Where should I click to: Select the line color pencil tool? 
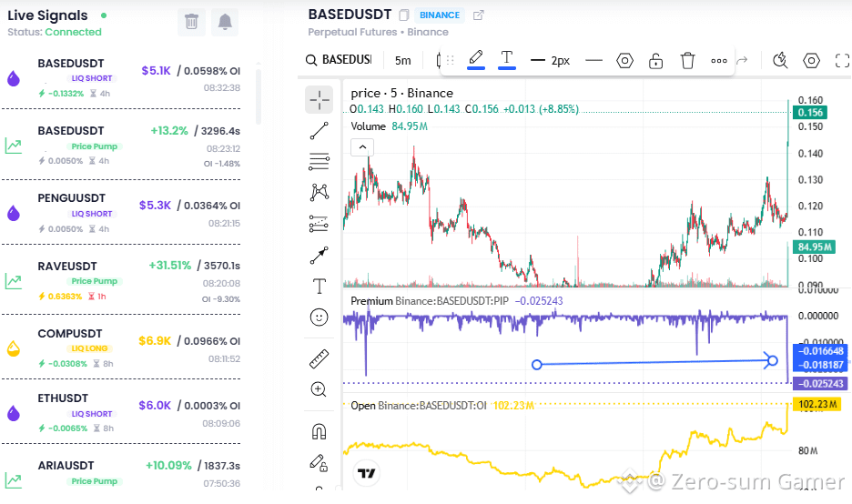click(x=476, y=58)
